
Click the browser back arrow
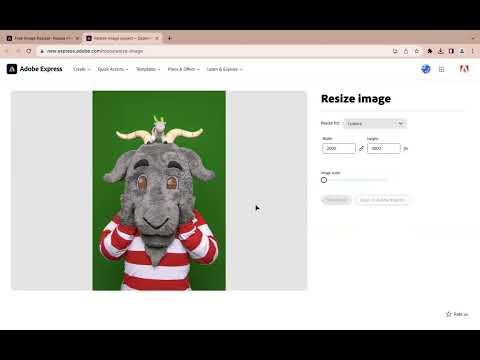tap(7, 51)
